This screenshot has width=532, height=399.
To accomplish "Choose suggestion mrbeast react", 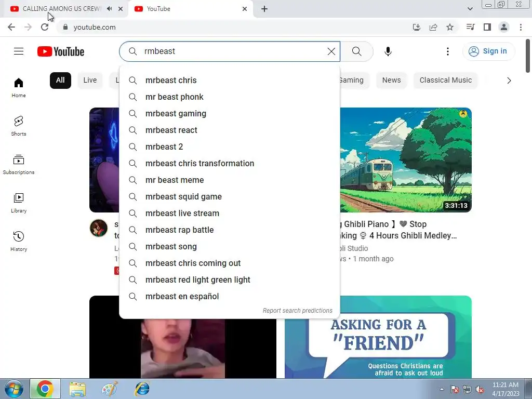I will 230,130.
